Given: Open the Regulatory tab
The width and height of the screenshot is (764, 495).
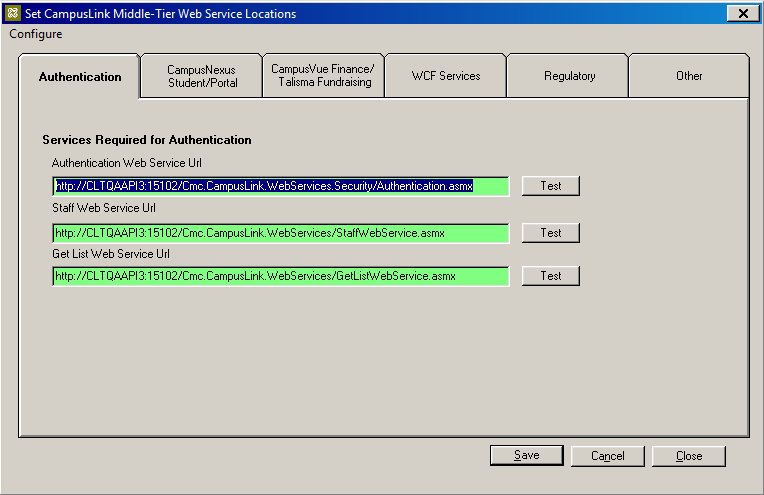Looking at the screenshot, I should point(568,76).
